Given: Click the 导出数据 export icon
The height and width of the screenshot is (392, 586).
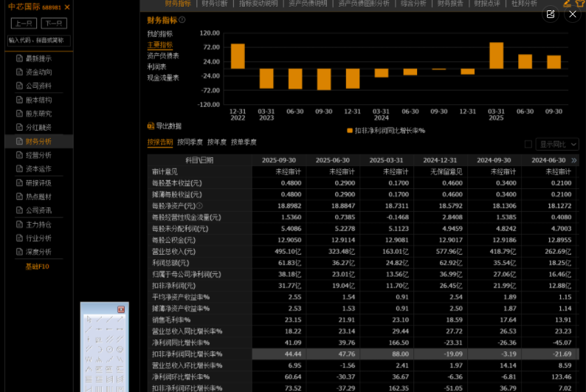Looking at the screenshot, I should point(151,126).
